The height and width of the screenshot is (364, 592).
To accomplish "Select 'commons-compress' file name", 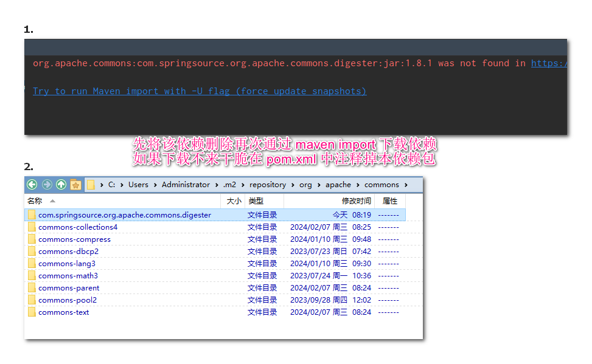I will 74,239.
